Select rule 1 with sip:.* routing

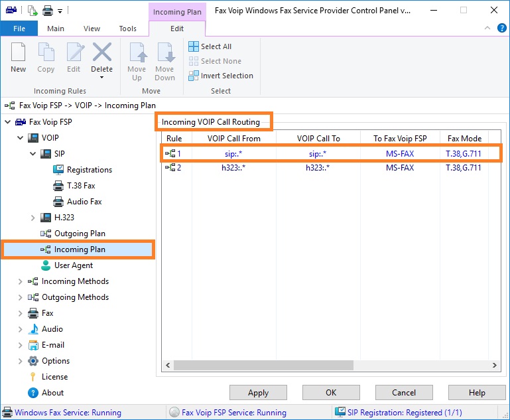click(x=331, y=153)
